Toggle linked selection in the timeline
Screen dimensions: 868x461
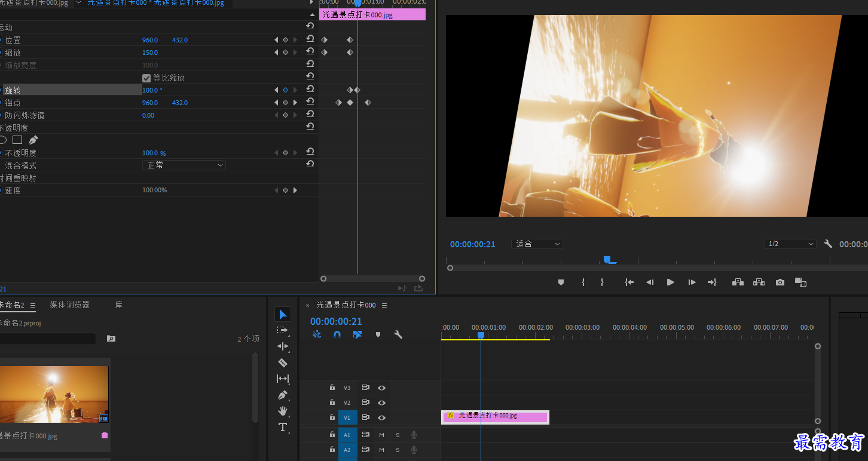[x=357, y=334]
